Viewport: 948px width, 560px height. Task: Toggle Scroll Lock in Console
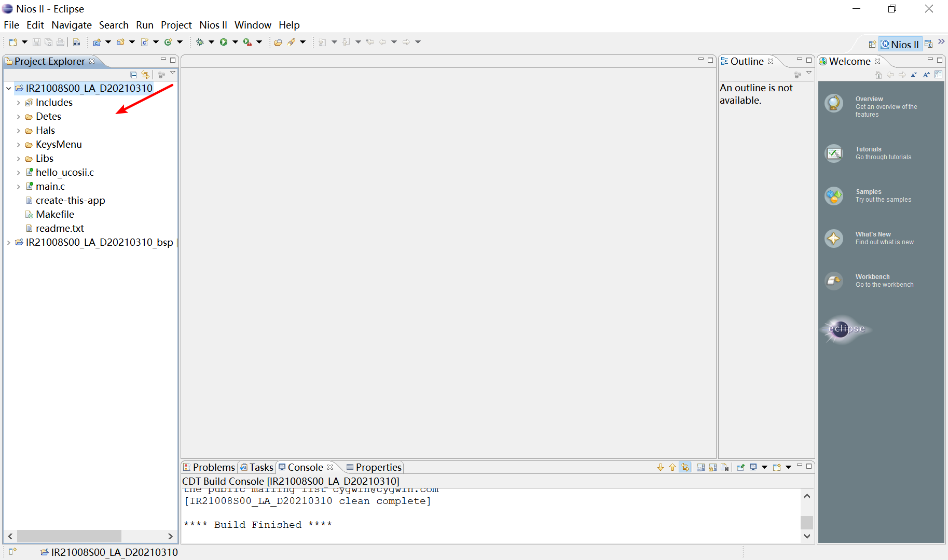pos(713,467)
